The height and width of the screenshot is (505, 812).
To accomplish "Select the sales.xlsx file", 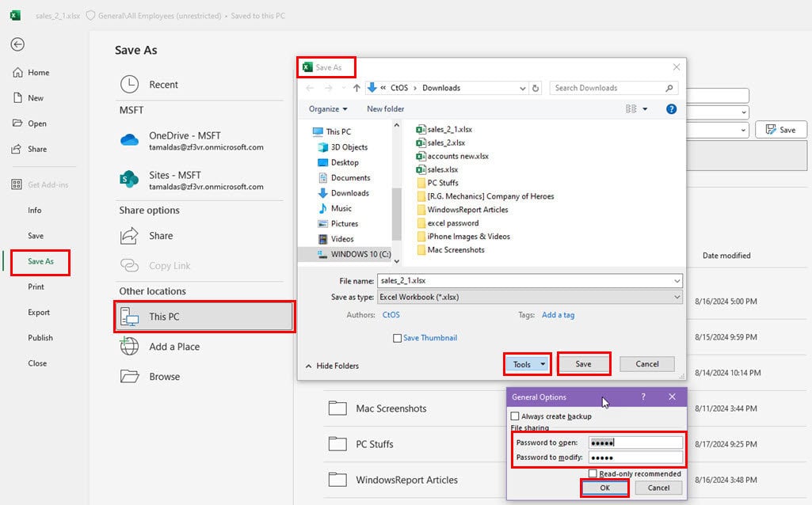I will pyautogui.click(x=437, y=169).
